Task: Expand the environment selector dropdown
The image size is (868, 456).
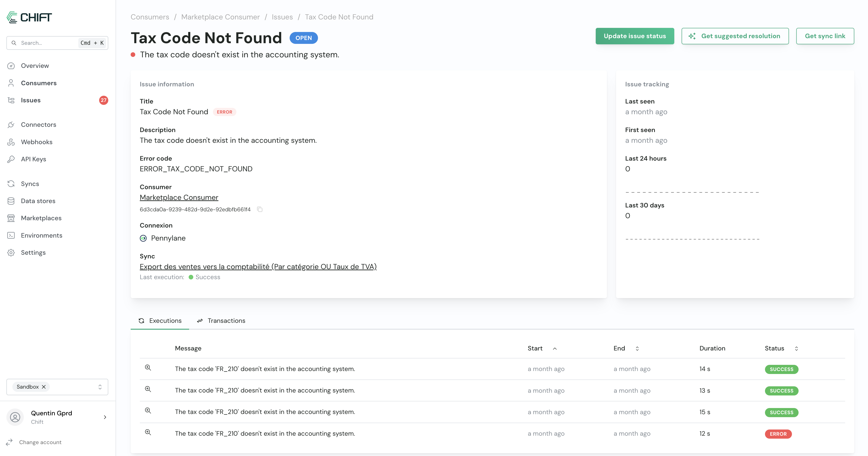Action: pyautogui.click(x=100, y=387)
